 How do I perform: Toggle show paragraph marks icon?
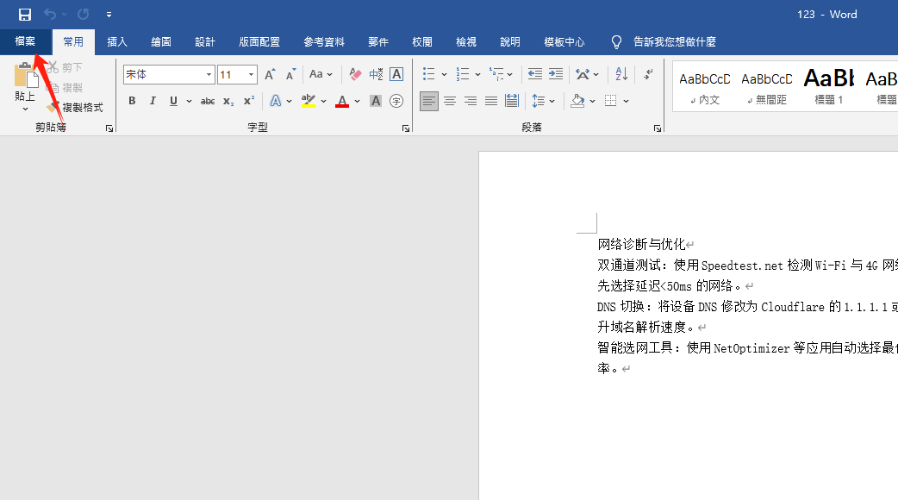(x=648, y=74)
